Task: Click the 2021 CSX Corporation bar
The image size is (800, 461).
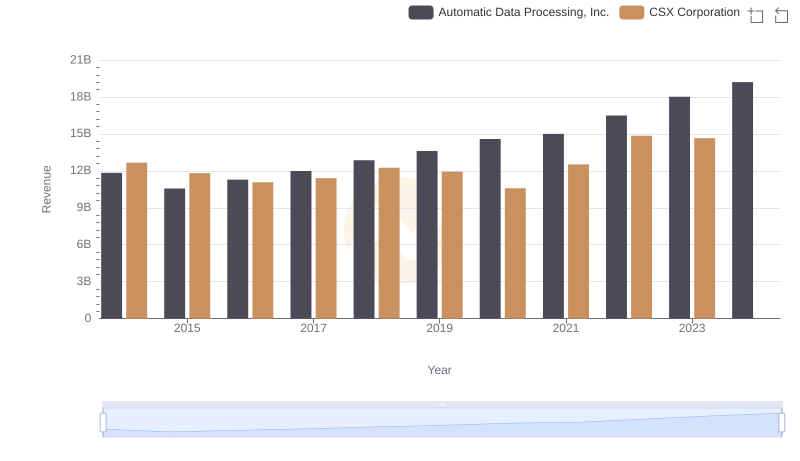Action: (x=579, y=241)
